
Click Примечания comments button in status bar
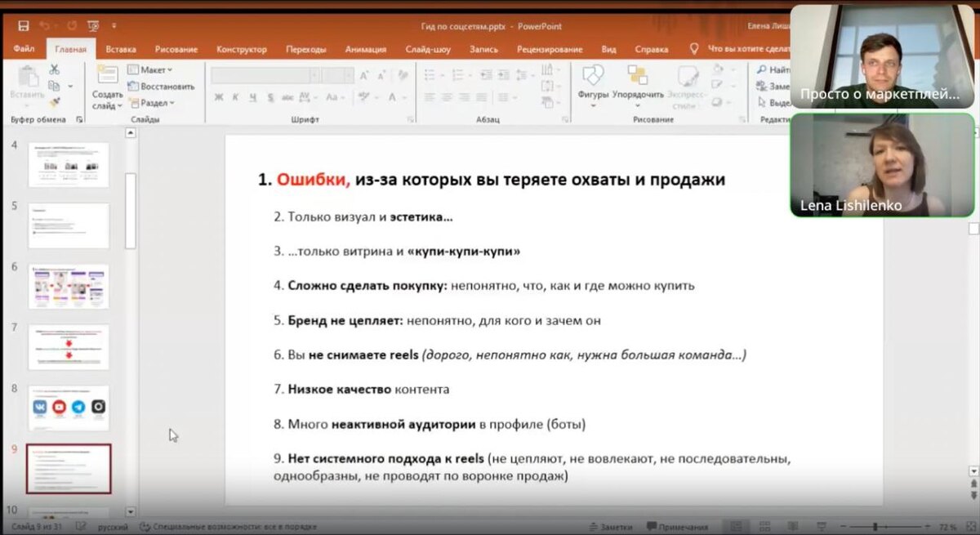click(x=678, y=527)
